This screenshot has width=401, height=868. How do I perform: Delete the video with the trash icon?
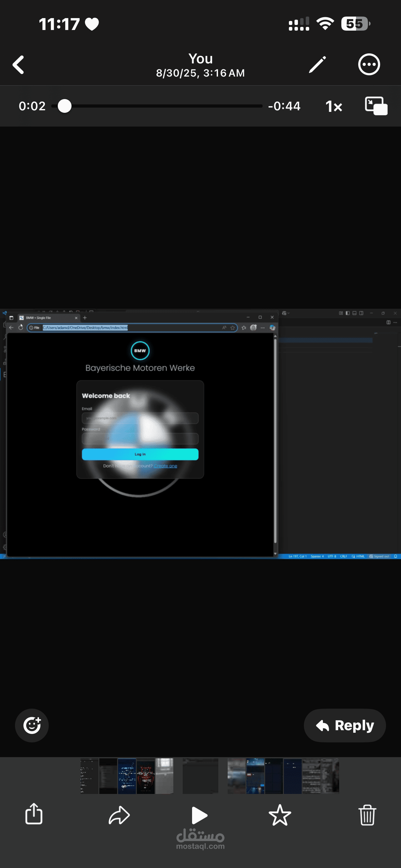tap(367, 815)
